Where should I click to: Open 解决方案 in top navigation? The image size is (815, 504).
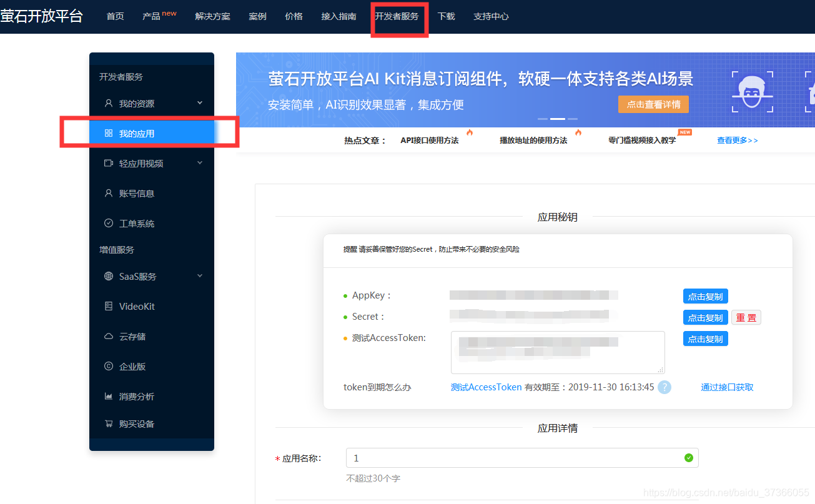(x=213, y=16)
